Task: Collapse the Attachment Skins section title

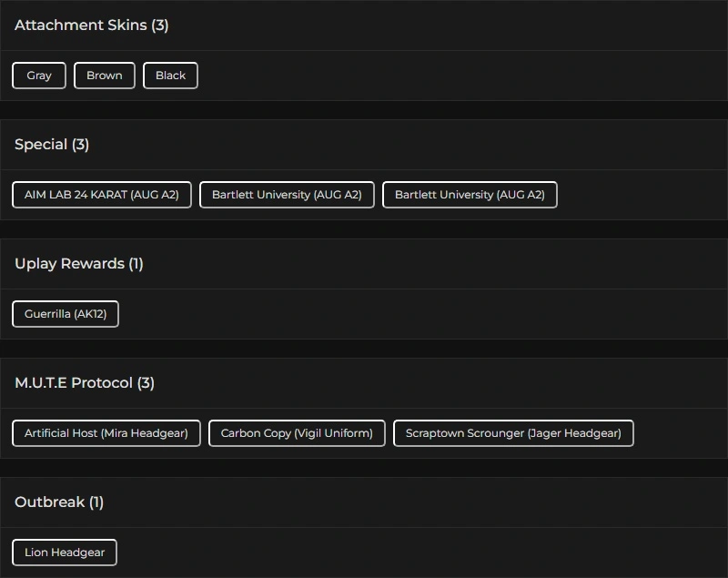Action: coord(80,25)
